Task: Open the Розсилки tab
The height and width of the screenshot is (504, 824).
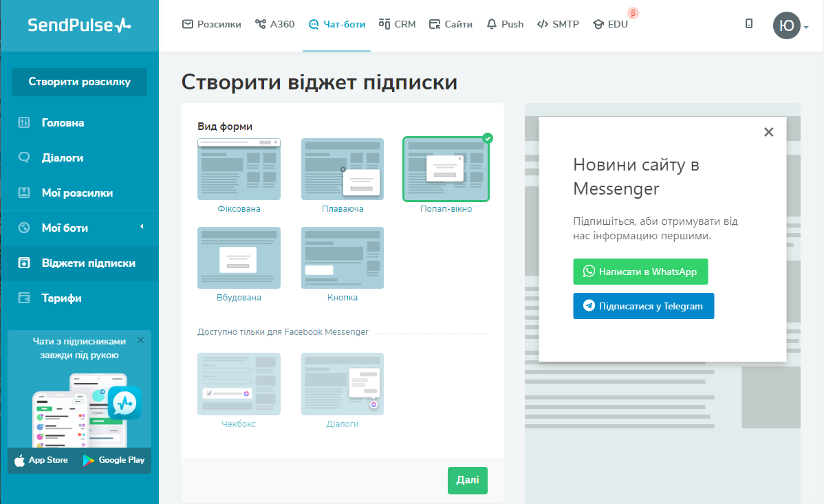Action: point(212,24)
